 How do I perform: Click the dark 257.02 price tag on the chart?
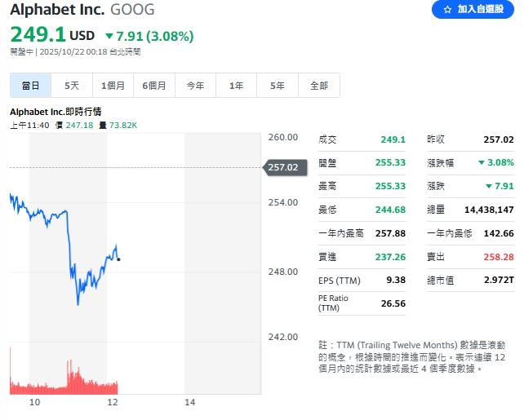282,167
